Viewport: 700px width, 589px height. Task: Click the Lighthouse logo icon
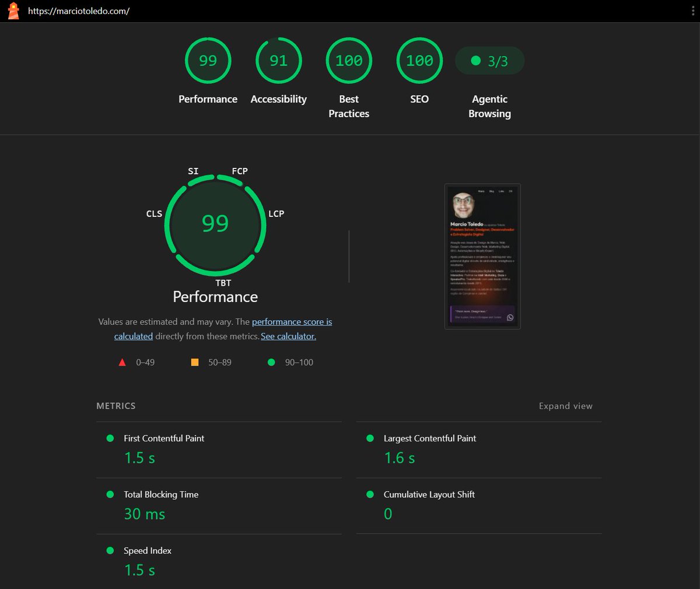tap(13, 10)
